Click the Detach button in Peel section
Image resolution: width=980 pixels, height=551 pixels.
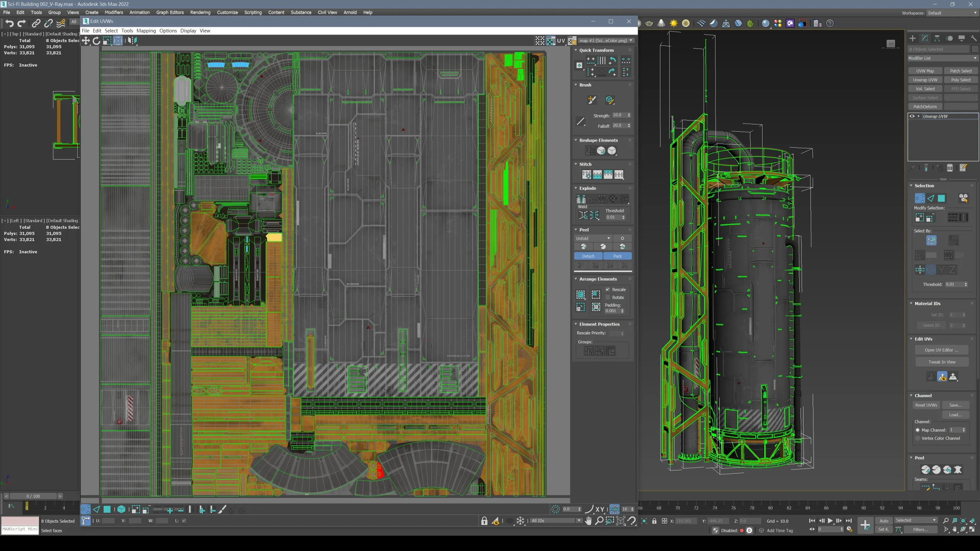click(x=588, y=256)
